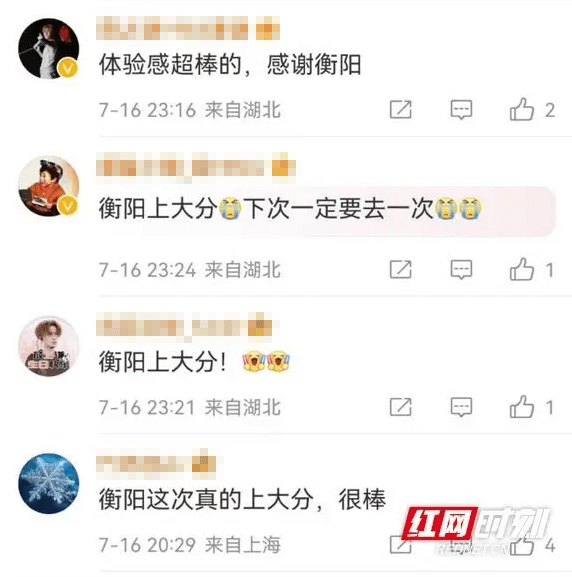Open the blurred username above '衡阳这次真的上大分'
Viewport: 572px width, 577px height.
coord(158,463)
